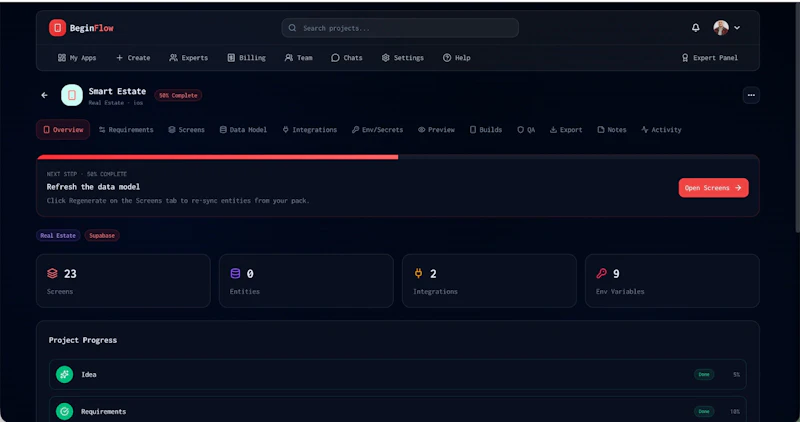Open Settings from the navigation bar

(403, 58)
